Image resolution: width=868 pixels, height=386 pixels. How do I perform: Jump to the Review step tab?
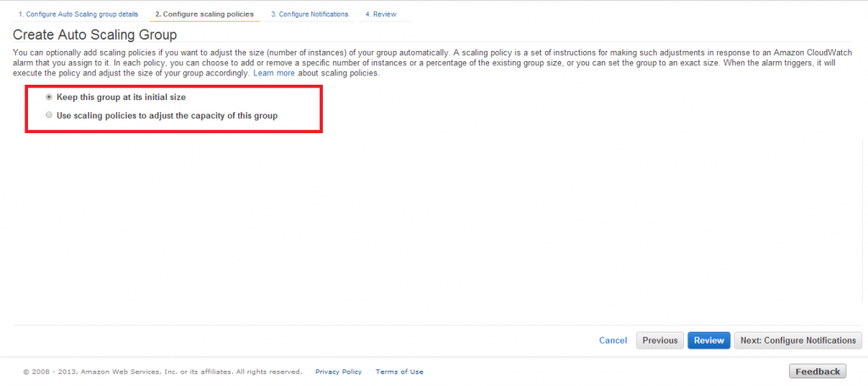(385, 14)
